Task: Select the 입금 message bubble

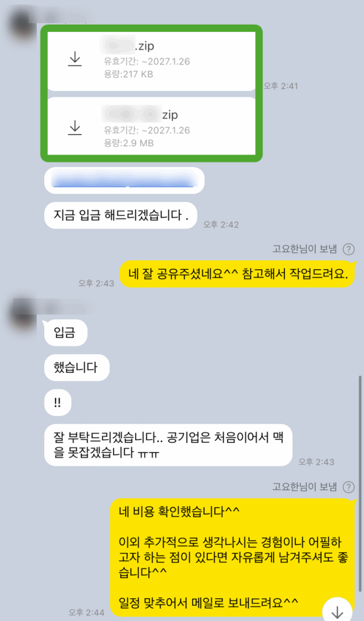Action: coord(65,333)
